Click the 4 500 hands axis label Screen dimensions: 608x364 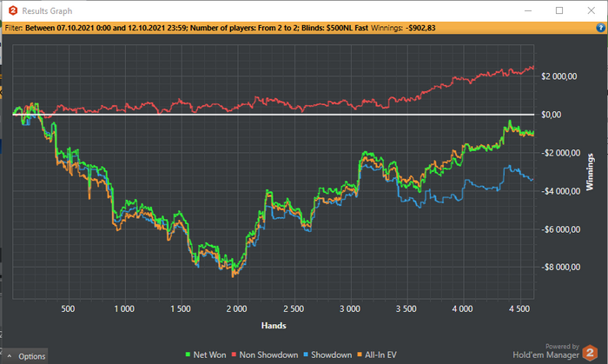pos(519,309)
